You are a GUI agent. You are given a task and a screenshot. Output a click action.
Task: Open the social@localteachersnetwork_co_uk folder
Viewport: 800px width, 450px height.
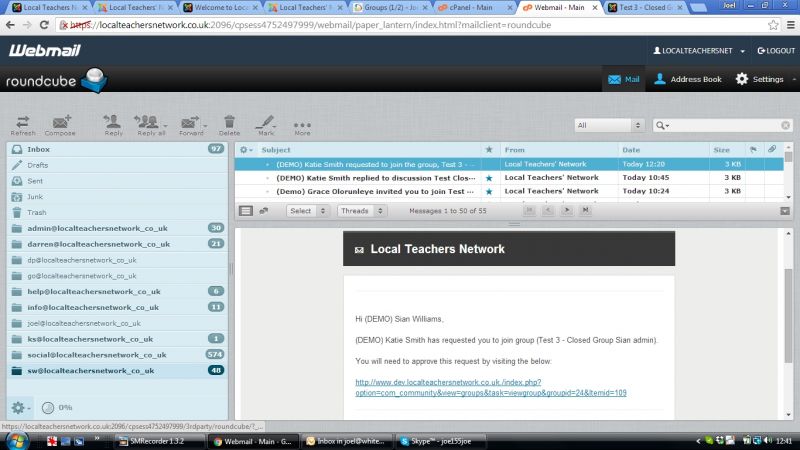[x=117, y=355]
